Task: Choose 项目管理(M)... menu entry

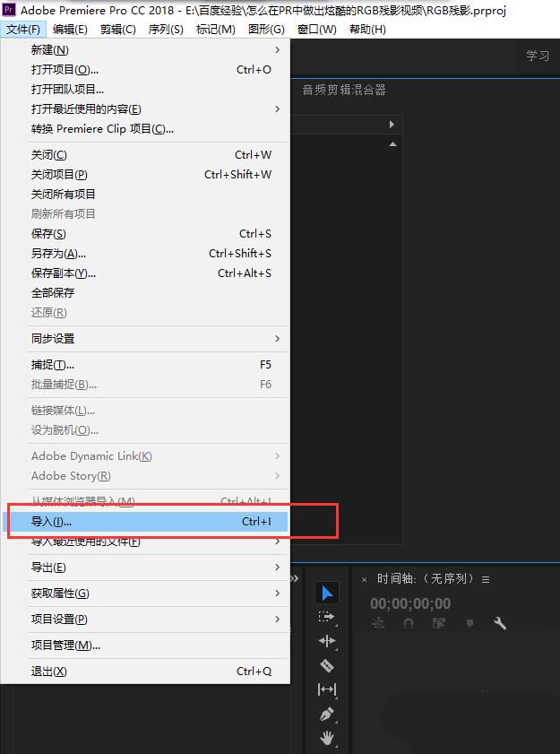Action: [x=144, y=646]
